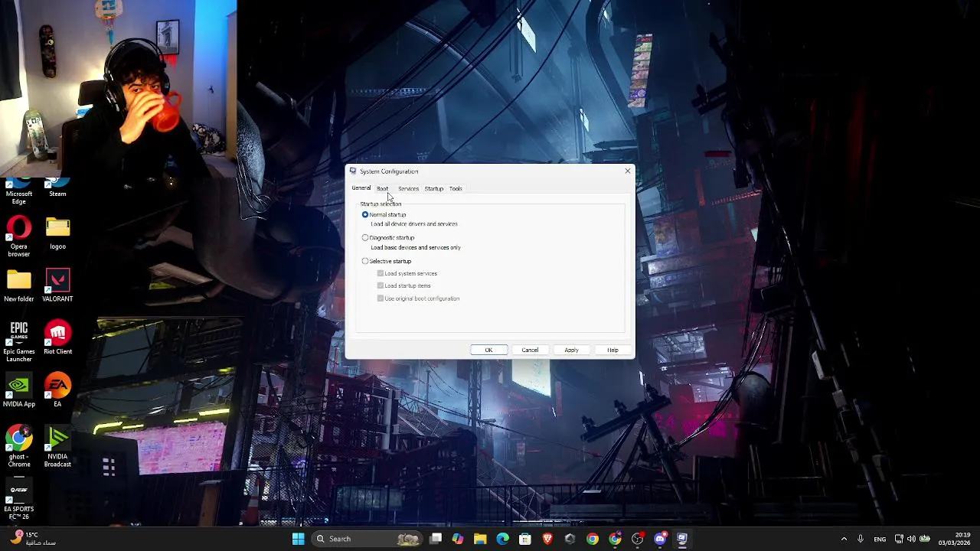Switch to the Tools tab

pos(456,188)
